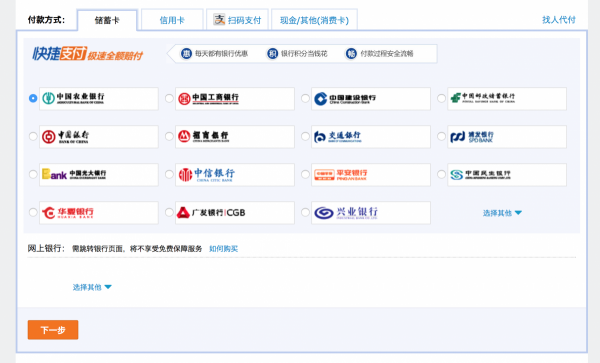Click the text 银行积分当钱花
Image resolution: width=600 pixels, height=363 pixels.
point(304,54)
